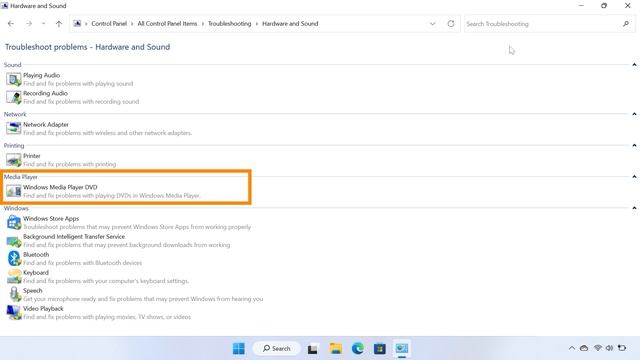This screenshot has height=360, width=640.
Task: Open the recent locations dropdown arrow
Action: (x=43, y=24)
